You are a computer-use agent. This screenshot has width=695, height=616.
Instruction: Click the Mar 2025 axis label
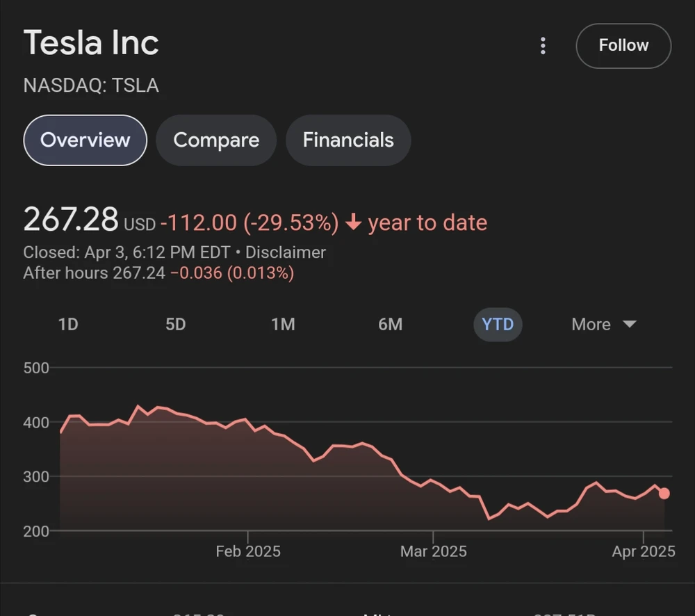(x=434, y=551)
